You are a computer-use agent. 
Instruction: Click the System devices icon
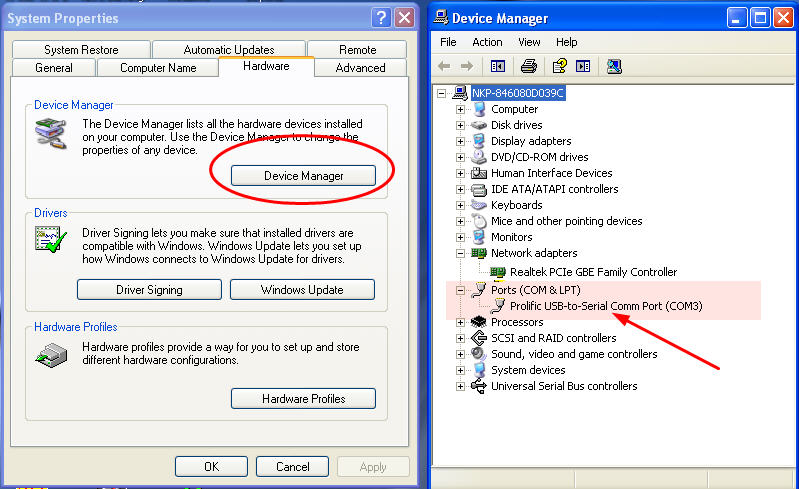(x=479, y=370)
